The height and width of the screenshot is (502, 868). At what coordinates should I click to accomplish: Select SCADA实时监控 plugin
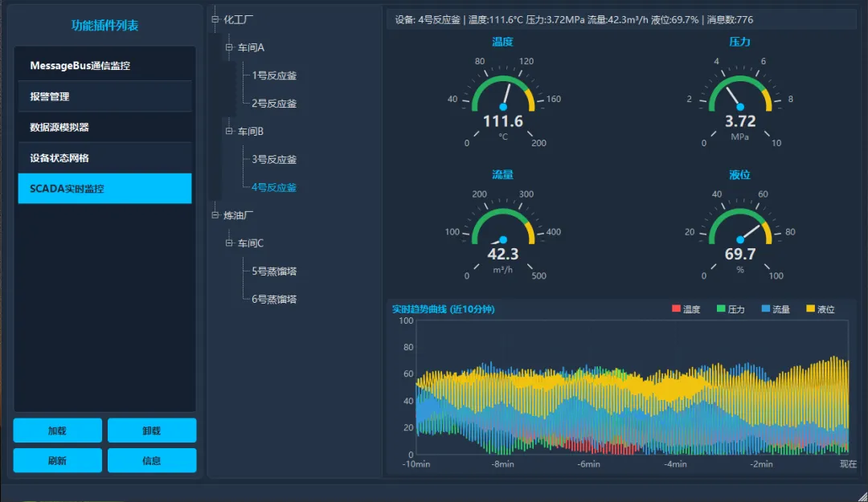104,188
